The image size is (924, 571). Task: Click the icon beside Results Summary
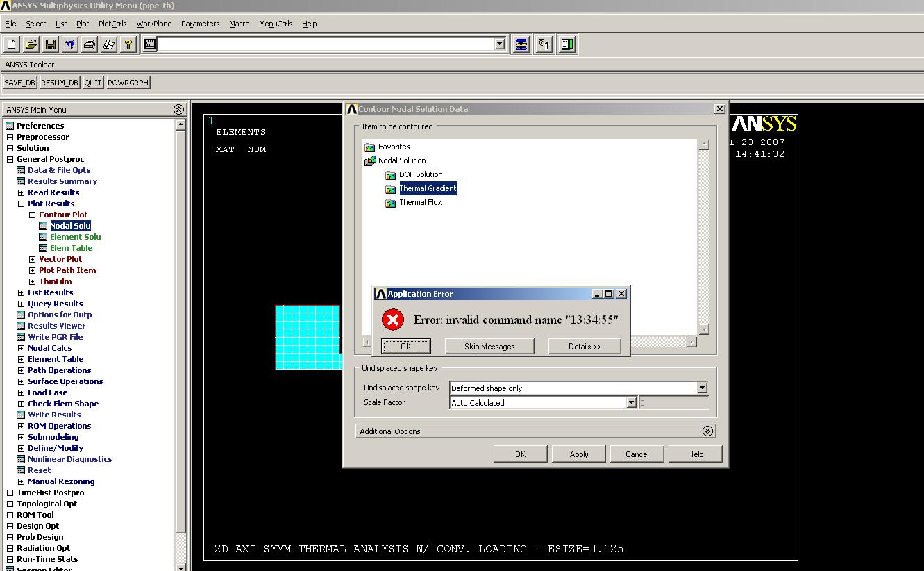tap(21, 181)
